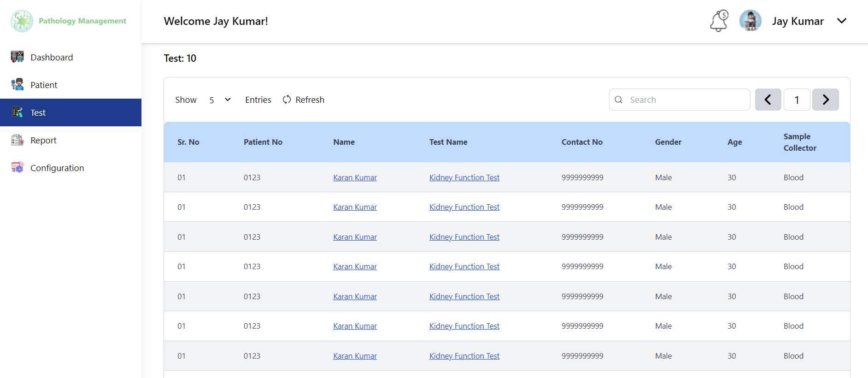Screen dimensions: 868x378
Task: Open the Patient menu item
Action: point(44,85)
